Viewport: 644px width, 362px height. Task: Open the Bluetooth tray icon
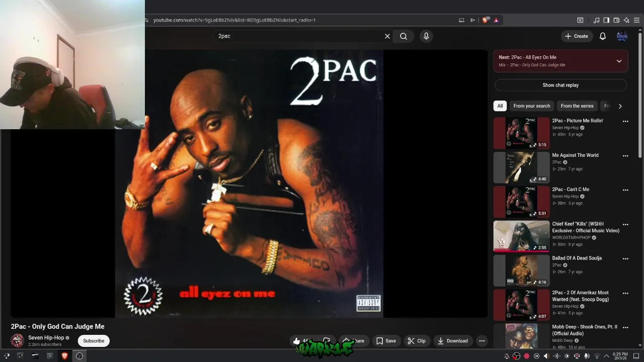coord(557,356)
